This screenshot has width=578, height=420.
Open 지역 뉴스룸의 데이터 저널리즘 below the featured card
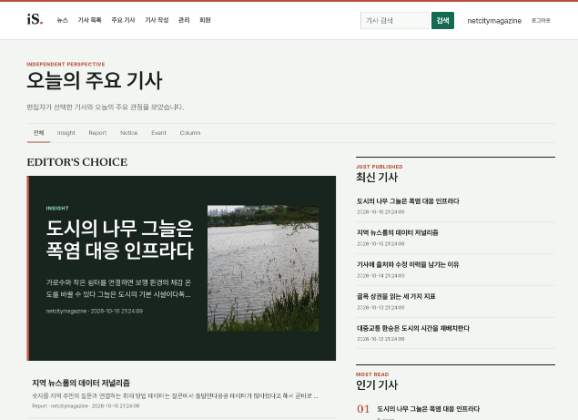point(81,383)
